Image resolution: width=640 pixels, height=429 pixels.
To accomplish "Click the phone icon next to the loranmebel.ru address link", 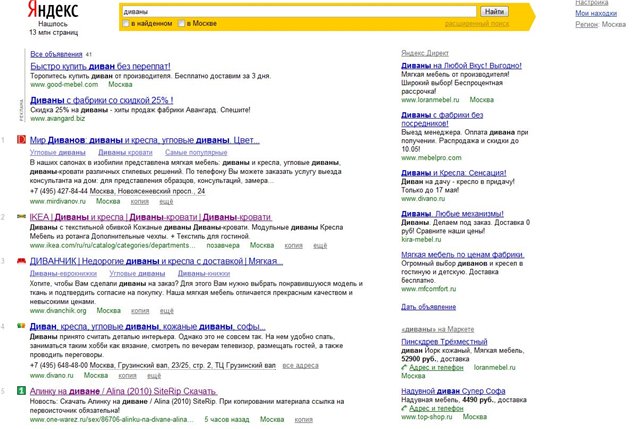I will click(x=404, y=367).
